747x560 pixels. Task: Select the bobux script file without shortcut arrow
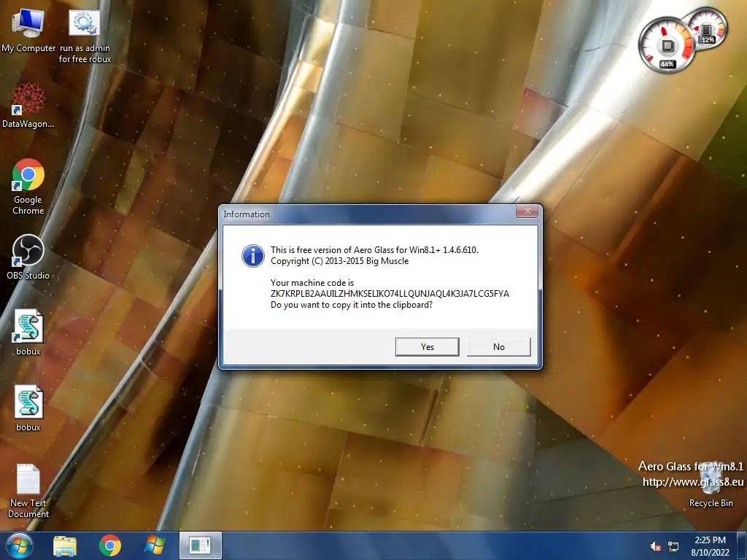[x=28, y=408]
